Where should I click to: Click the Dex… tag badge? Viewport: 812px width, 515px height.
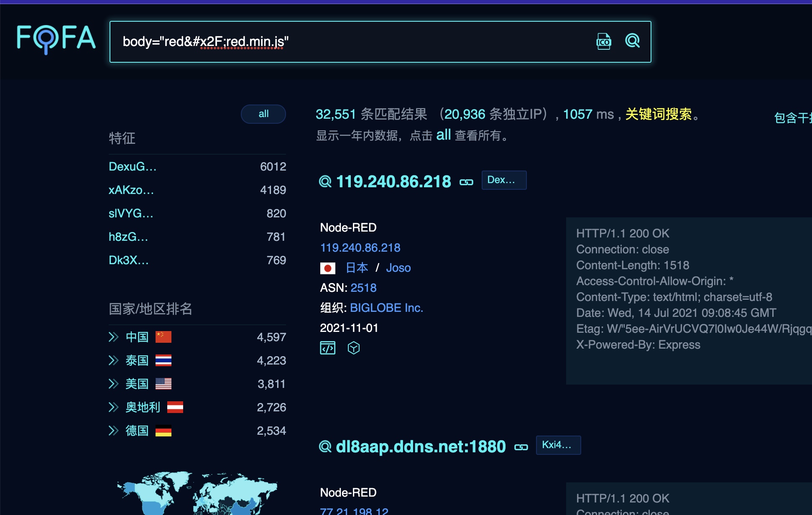(503, 180)
